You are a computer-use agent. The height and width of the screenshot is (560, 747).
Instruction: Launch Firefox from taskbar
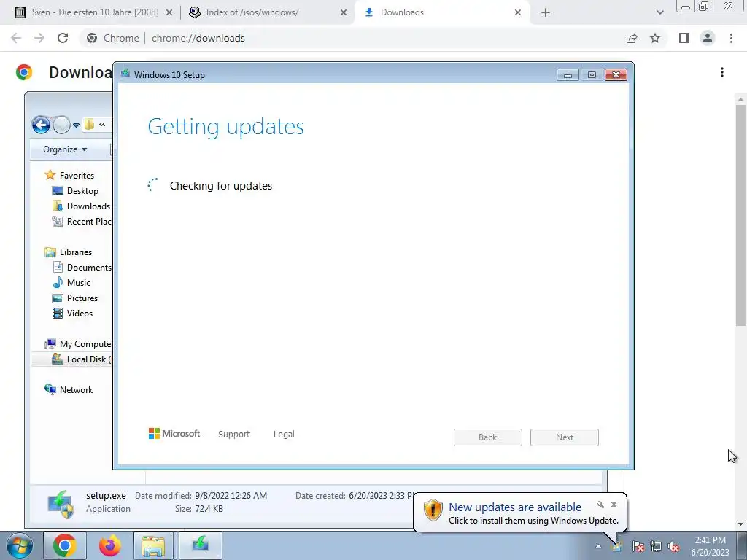tap(109, 545)
